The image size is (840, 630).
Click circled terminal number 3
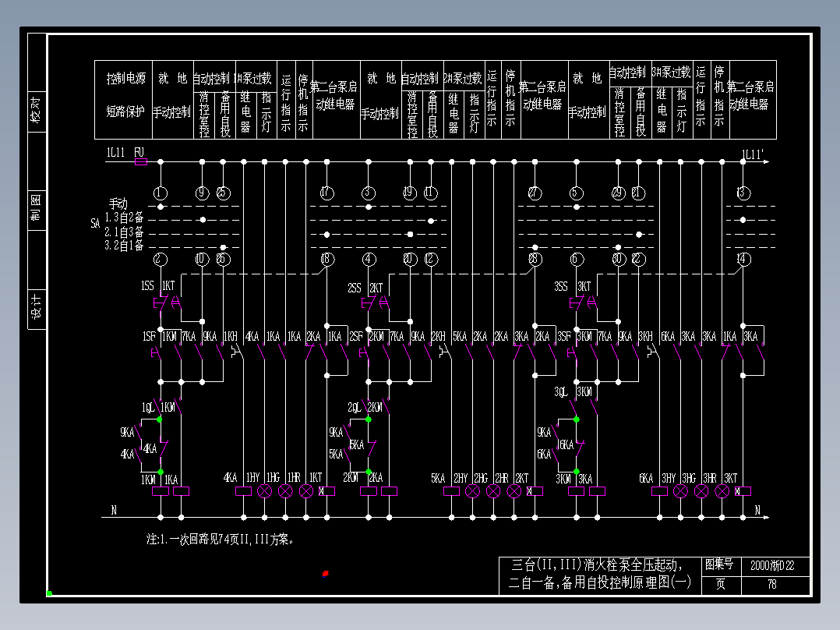369,193
